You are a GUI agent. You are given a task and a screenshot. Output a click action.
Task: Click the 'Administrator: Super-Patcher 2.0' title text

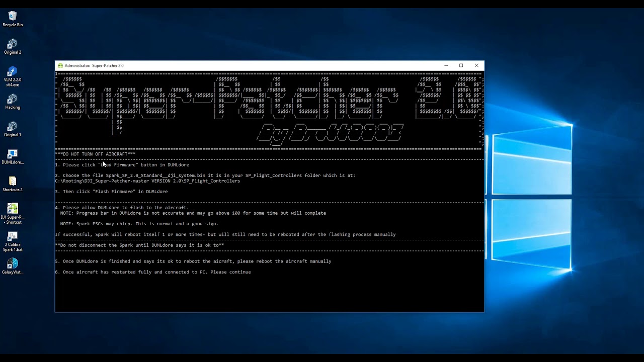94,65
